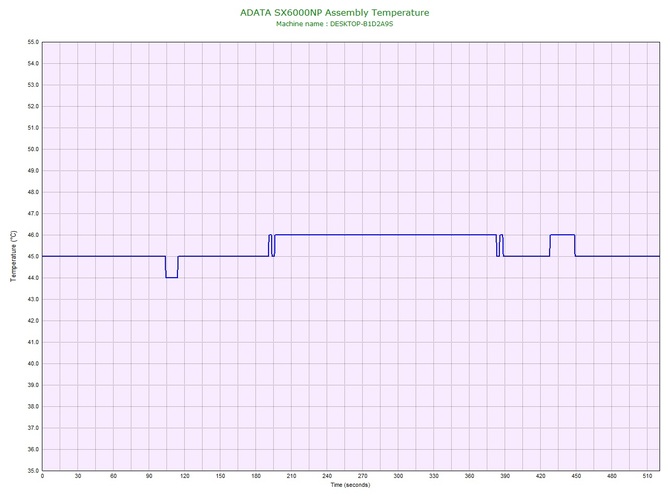Screen dimensions: 670x502
Task: Click the 450 tick on time axis
Action: click(x=576, y=476)
